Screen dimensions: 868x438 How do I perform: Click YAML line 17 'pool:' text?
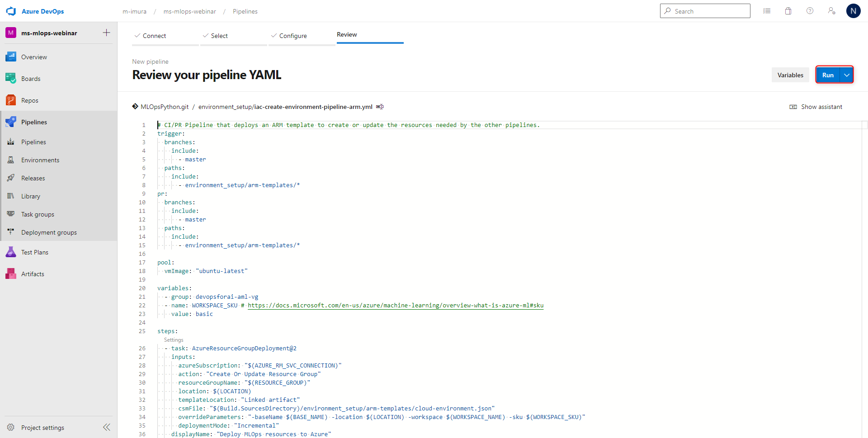coord(166,262)
